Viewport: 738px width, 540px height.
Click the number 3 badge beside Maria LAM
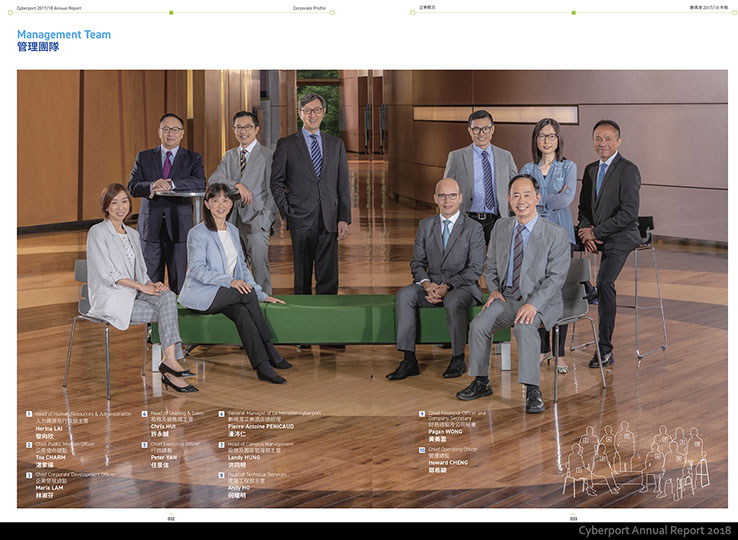click(x=29, y=474)
